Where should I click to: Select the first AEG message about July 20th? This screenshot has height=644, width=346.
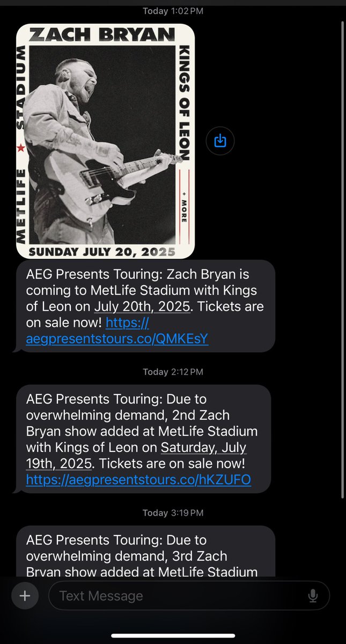click(145, 306)
